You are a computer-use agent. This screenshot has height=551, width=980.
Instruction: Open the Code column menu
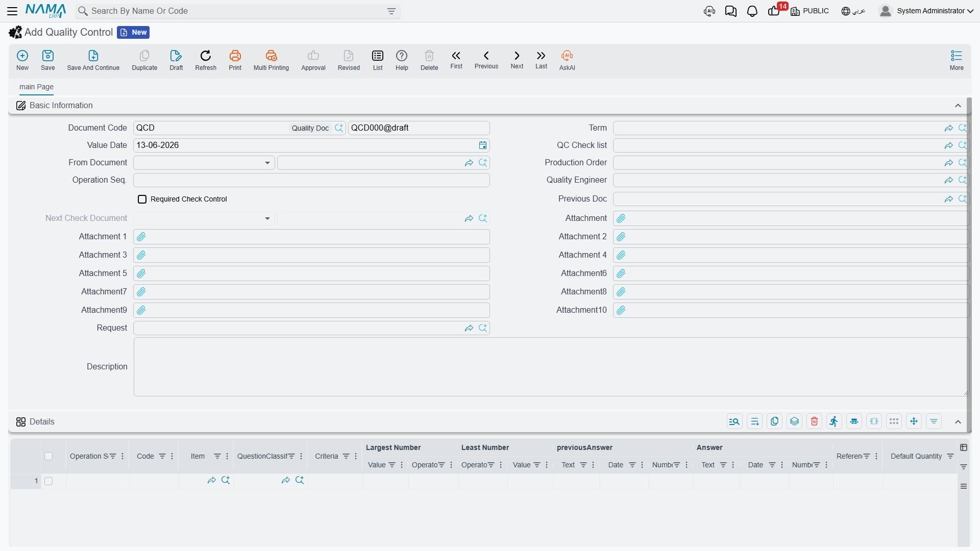click(172, 456)
